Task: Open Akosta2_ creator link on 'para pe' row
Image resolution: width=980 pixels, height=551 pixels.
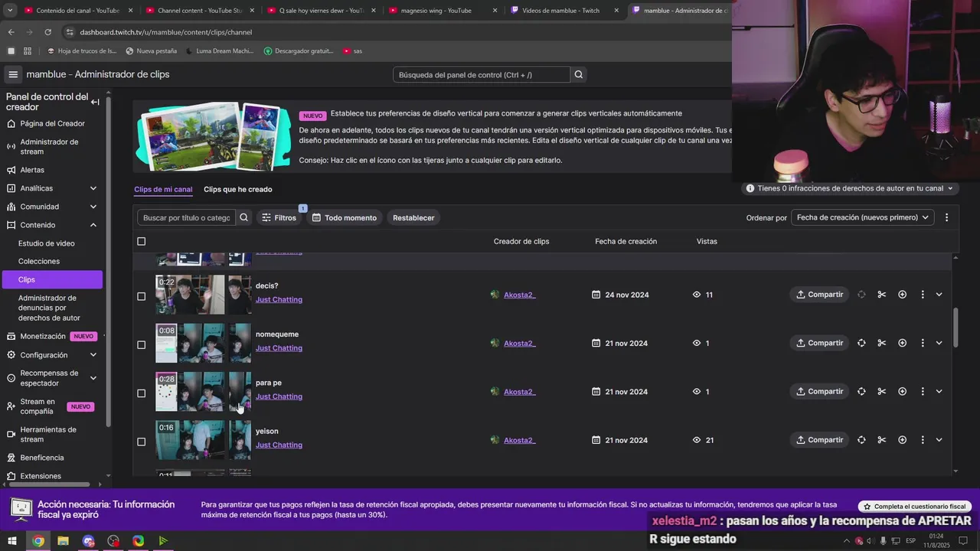Action: 519,392
